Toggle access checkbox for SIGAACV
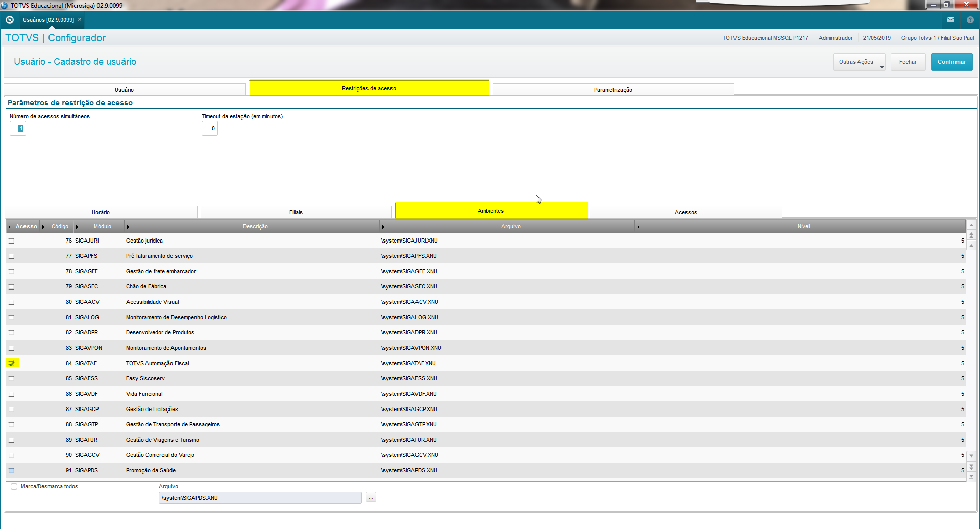980x529 pixels. (x=11, y=302)
